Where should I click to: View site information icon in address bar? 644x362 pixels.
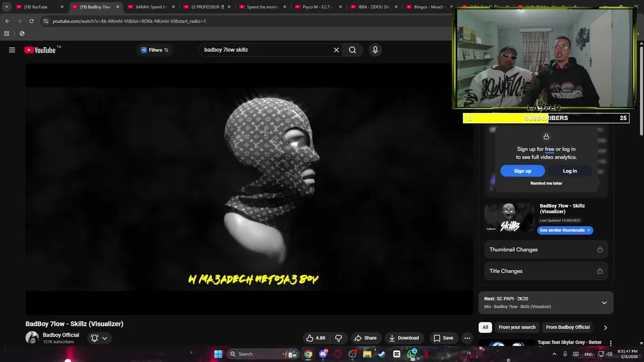coord(46,21)
